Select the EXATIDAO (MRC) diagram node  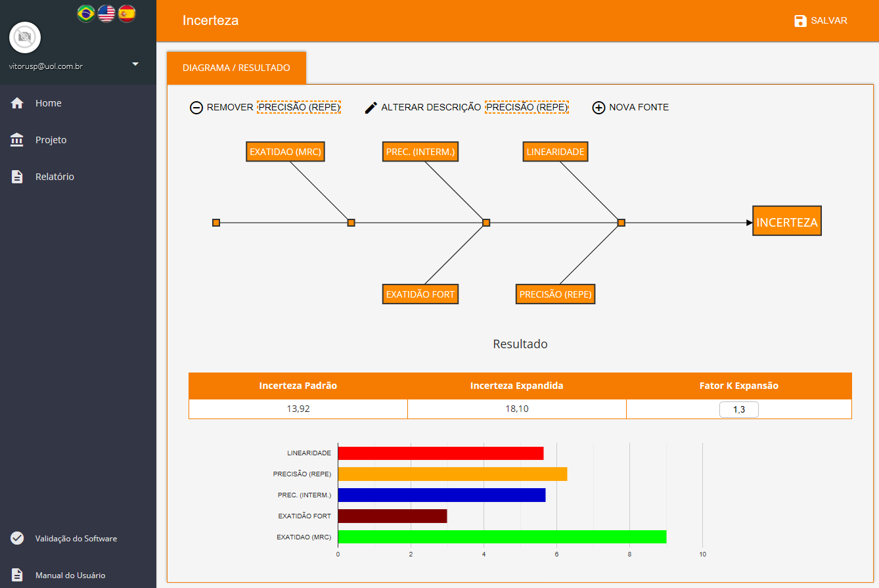pos(285,152)
